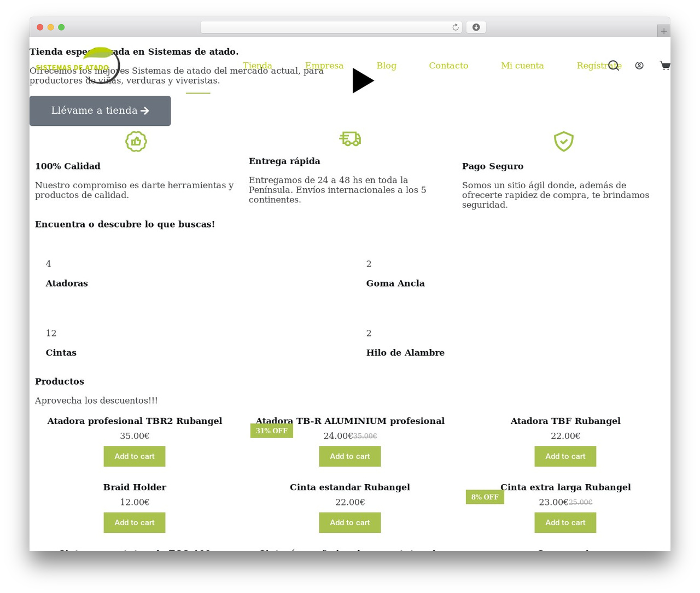This screenshot has width=700, height=593.
Task: Open the shopping cart icon
Action: [665, 66]
